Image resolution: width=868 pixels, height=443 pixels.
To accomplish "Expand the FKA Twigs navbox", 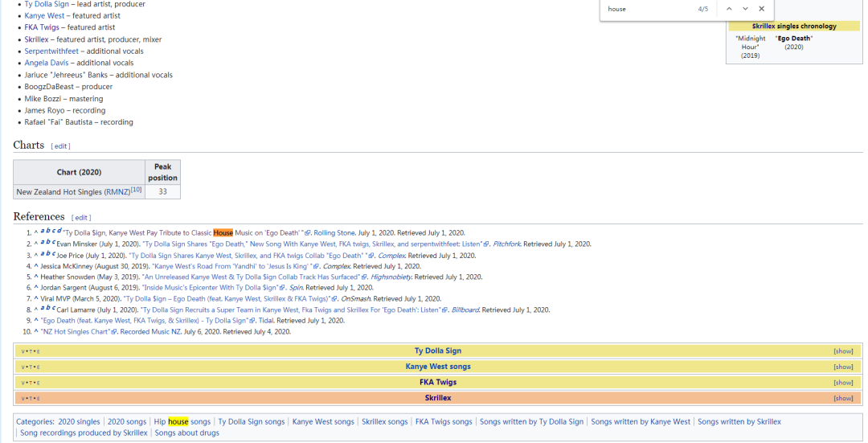I will tap(843, 383).
